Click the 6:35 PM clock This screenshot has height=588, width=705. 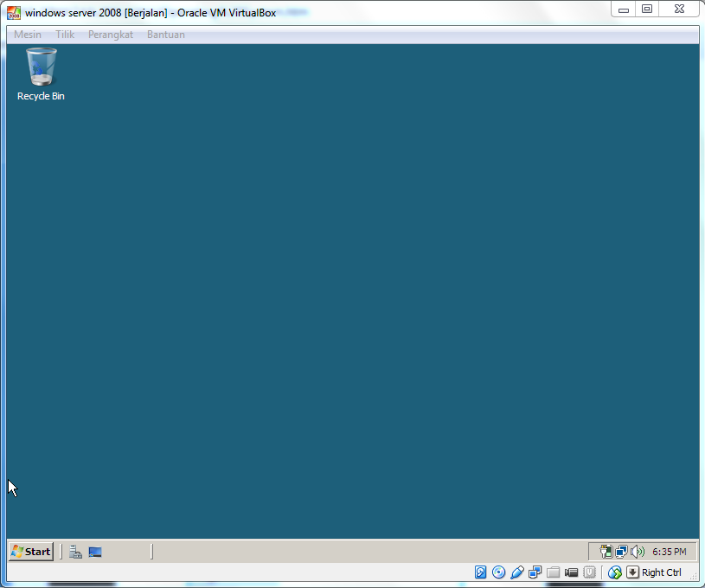(x=669, y=552)
